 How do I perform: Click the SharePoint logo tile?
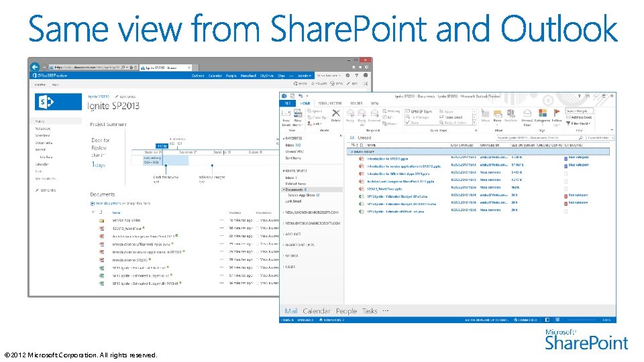[58, 101]
